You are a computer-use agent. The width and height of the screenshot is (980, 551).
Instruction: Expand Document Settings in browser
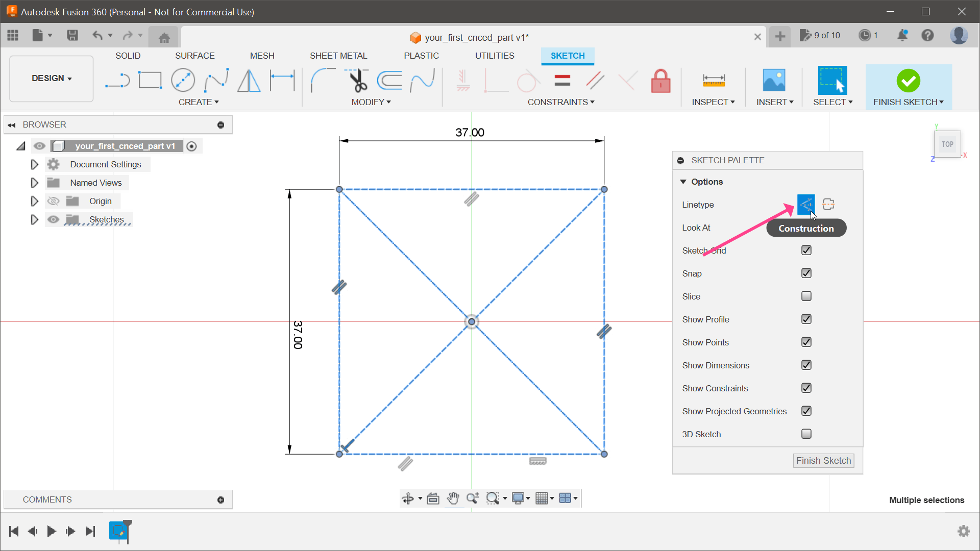(34, 164)
